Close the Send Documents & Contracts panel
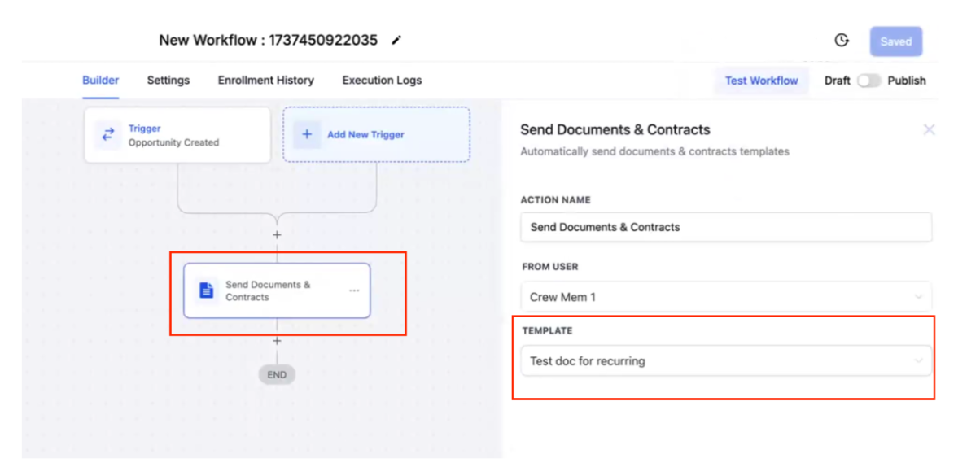The image size is (980, 467). [929, 129]
